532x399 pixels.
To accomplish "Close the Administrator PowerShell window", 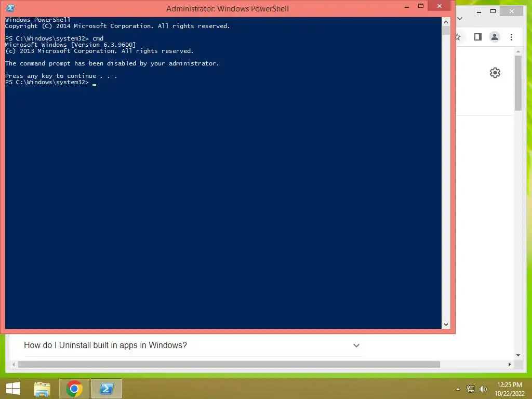I will [440, 6].
